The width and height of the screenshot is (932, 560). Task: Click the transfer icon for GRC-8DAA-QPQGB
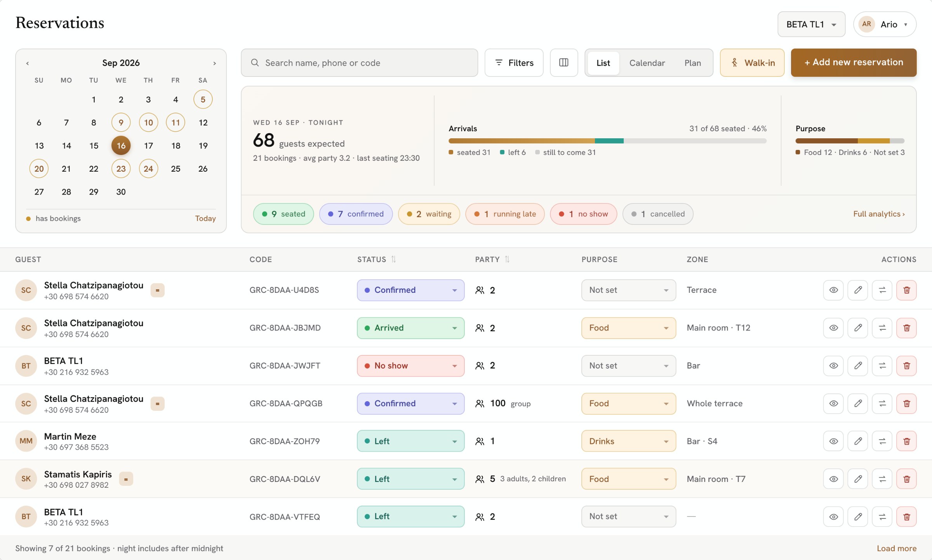pos(882,403)
